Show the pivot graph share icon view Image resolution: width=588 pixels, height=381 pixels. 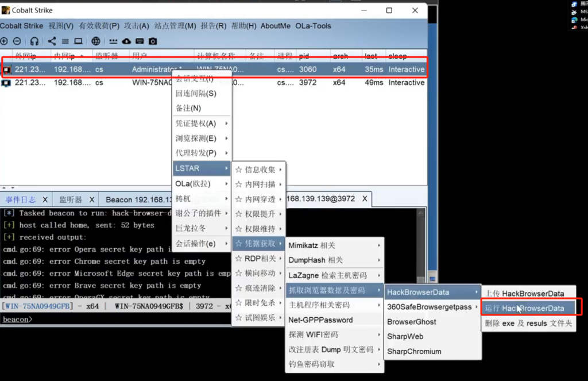[52, 41]
